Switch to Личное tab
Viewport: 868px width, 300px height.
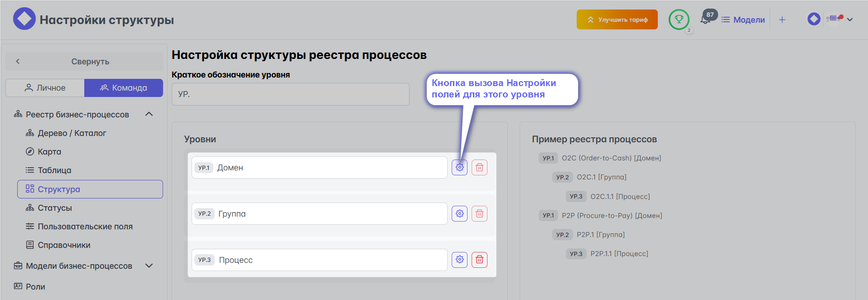(45, 88)
